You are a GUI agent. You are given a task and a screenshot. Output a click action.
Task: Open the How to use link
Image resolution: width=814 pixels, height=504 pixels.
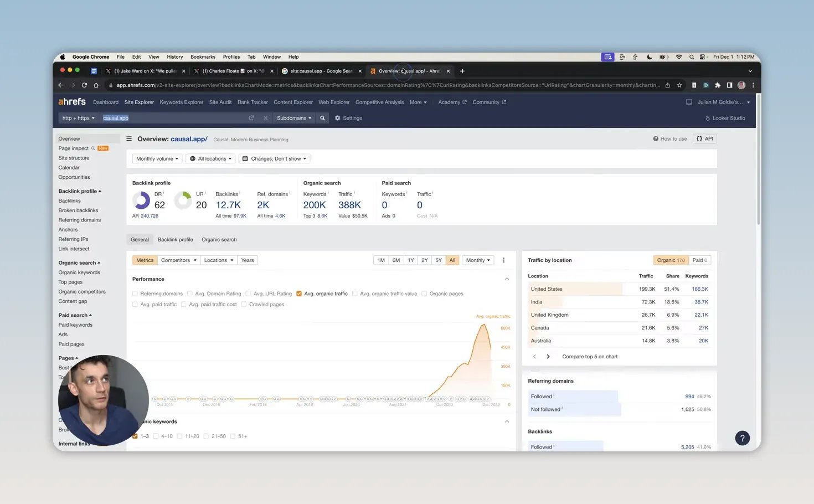point(670,139)
